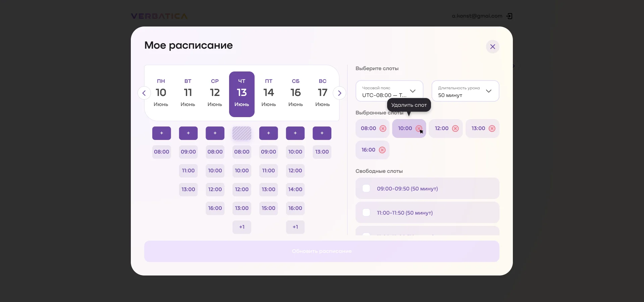Click Saturday's 16:00 slot
This screenshot has height=302, width=644.
295,208
